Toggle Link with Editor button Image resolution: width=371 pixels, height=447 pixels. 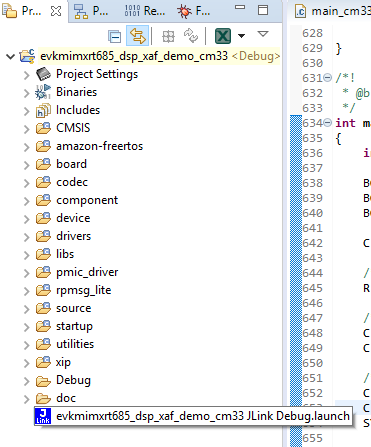[137, 36]
